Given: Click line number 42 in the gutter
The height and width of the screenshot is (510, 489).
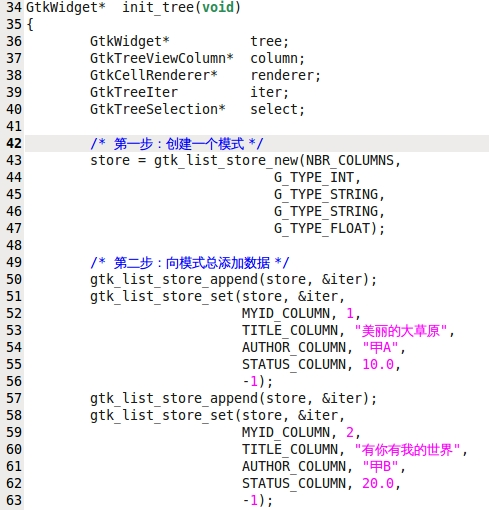Looking at the screenshot, I should click(14, 143).
